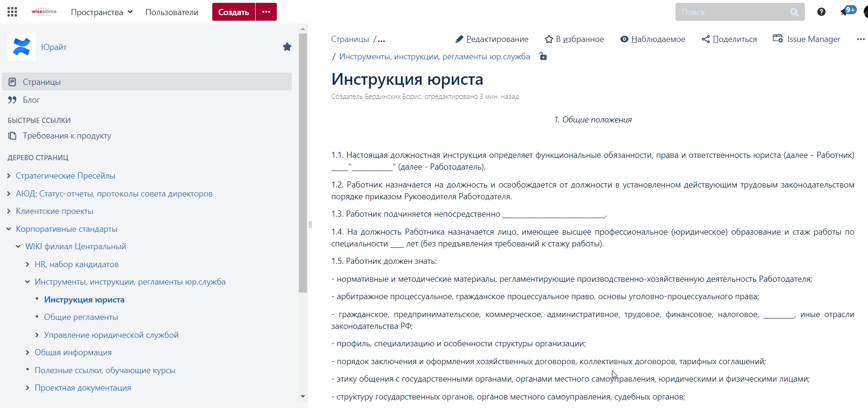Open the WIKI филиал Центральный page
The height and width of the screenshot is (408, 868).
76,246
